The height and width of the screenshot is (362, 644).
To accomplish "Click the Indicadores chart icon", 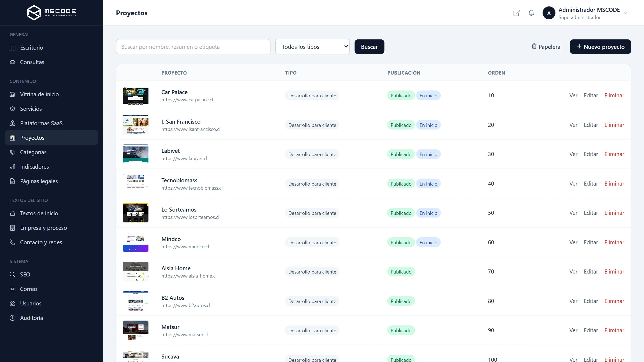I will (x=13, y=167).
